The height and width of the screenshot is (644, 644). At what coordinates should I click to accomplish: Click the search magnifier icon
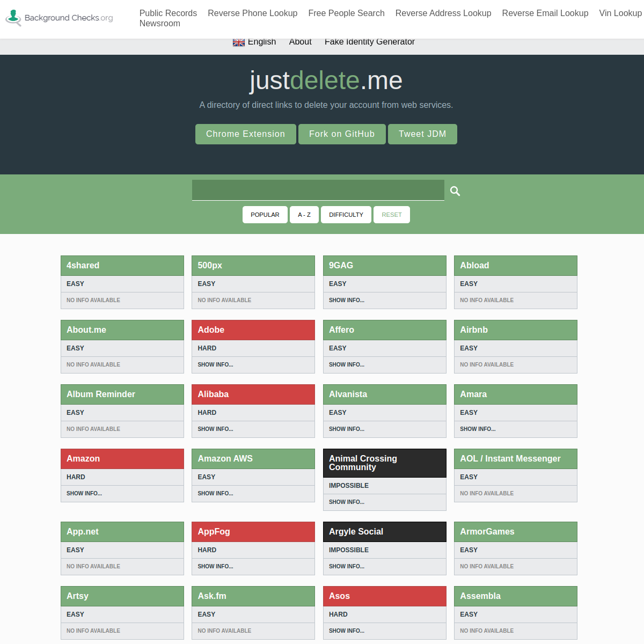455,191
